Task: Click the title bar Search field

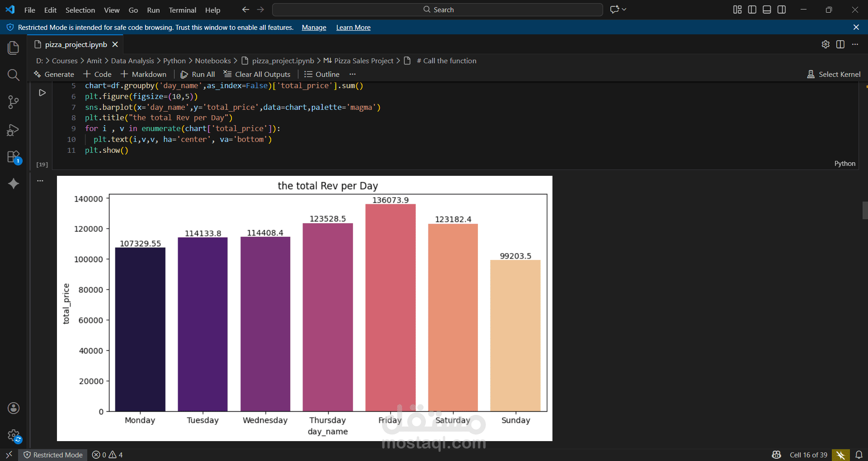Action: pos(438,9)
